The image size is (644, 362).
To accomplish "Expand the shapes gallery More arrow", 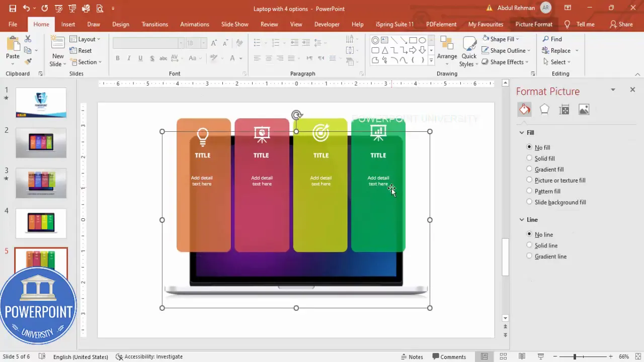I will 431,60.
